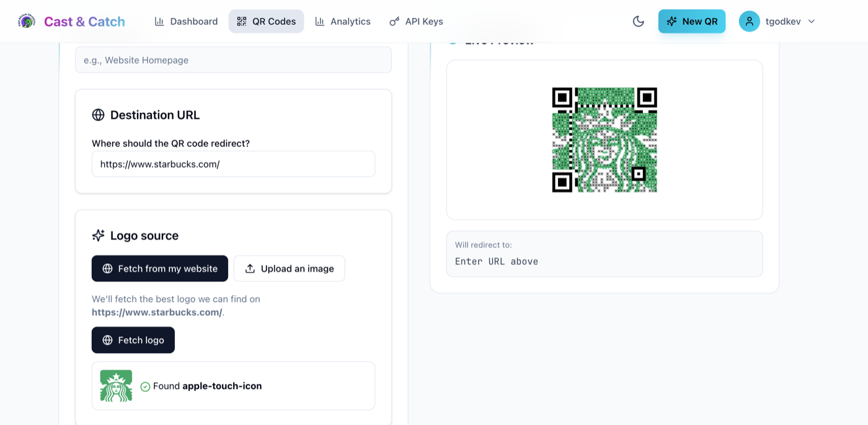Click 'Where should the QR code redirect?' label
The image size is (868, 425).
[x=170, y=143]
